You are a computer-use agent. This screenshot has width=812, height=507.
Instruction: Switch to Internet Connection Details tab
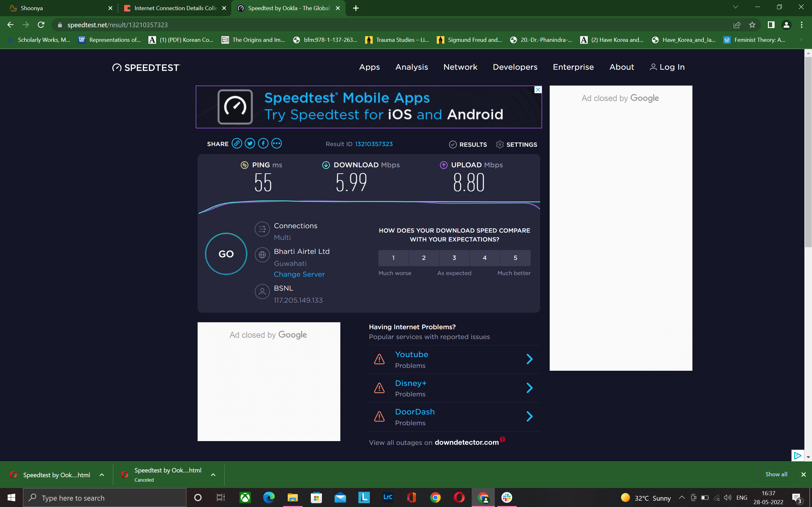(x=174, y=8)
